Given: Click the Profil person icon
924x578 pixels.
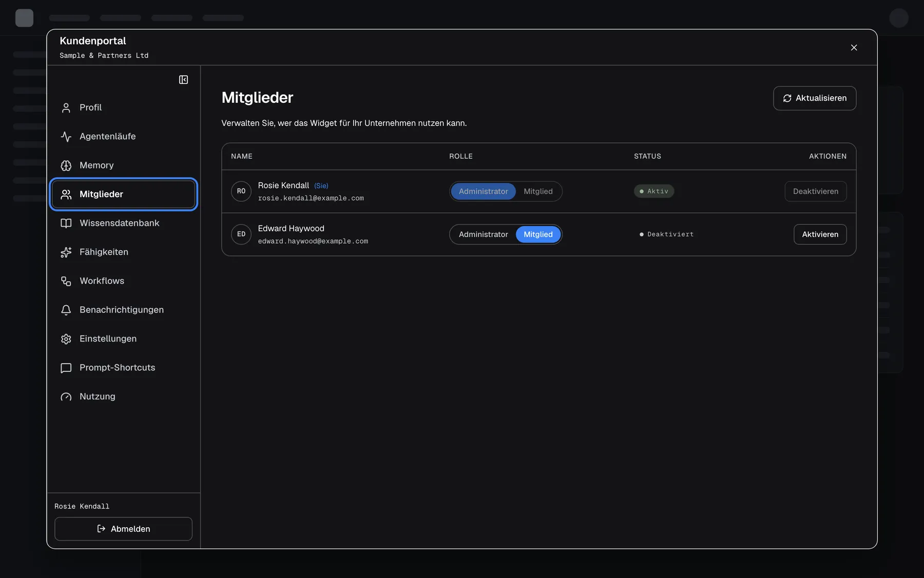Looking at the screenshot, I should click(x=66, y=107).
